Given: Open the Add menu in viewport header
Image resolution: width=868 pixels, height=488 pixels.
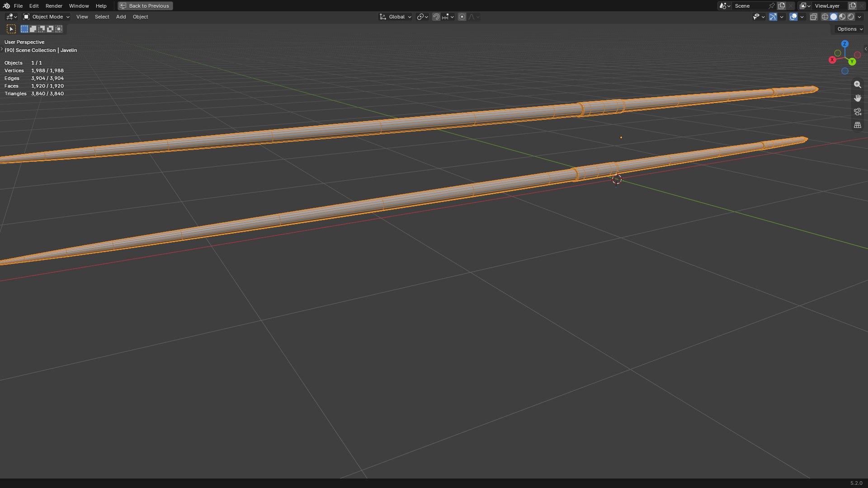Looking at the screenshot, I should coord(121,17).
